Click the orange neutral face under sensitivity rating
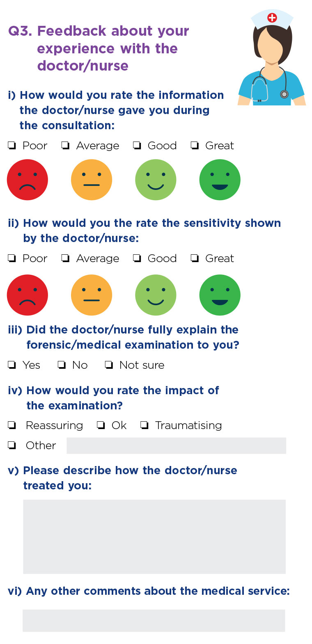312x644 pixels. pos(92,295)
